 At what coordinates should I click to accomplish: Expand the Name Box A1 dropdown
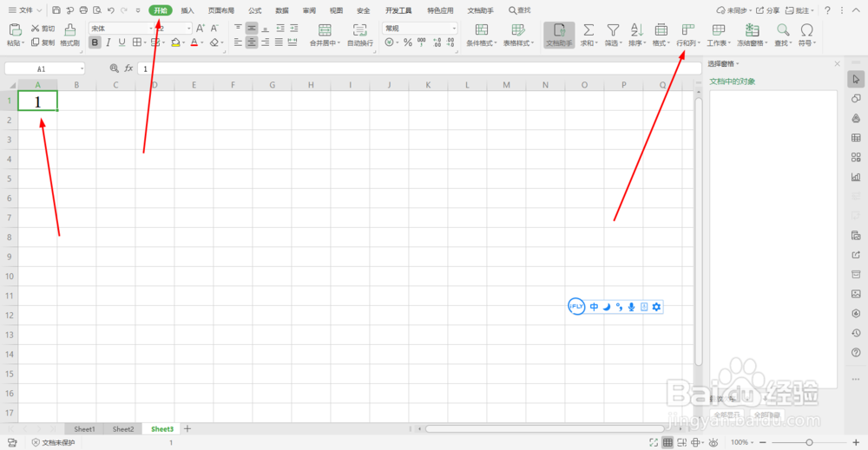pos(82,68)
